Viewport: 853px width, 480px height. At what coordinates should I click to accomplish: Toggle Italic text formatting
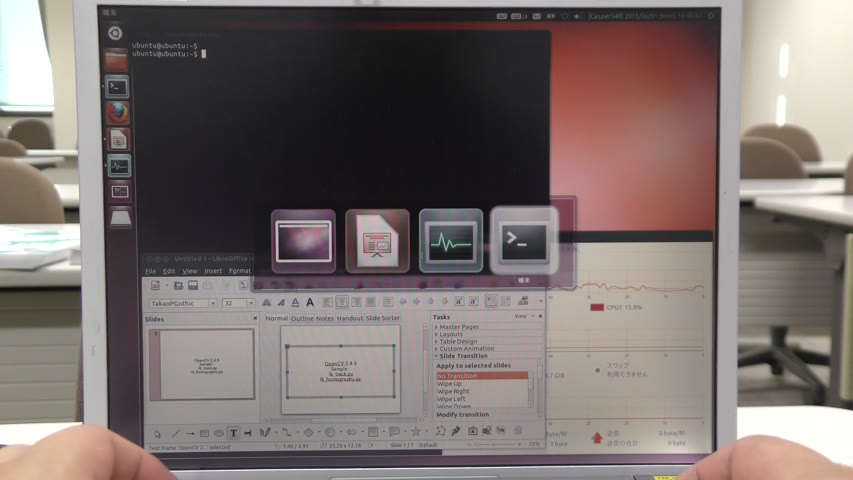tap(281, 303)
